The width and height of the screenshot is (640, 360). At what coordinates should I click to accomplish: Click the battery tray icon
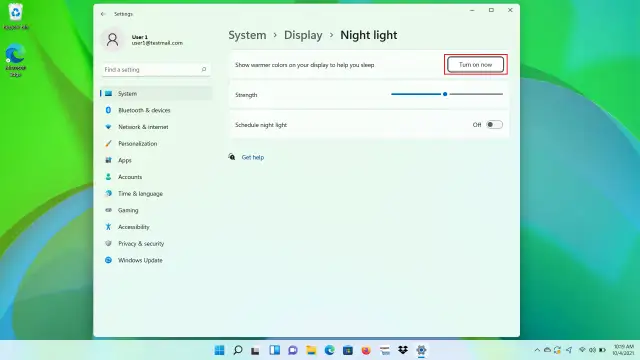pos(602,350)
